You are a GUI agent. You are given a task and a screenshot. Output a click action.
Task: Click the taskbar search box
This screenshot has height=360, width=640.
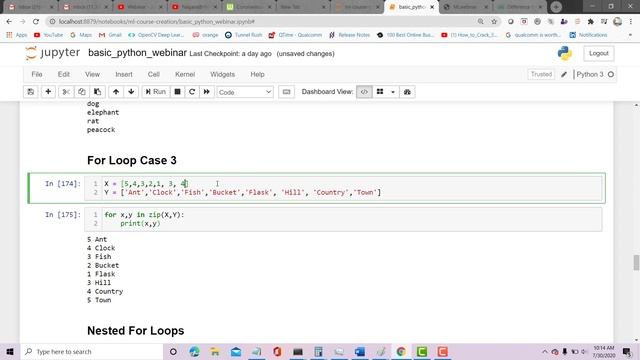click(92, 351)
